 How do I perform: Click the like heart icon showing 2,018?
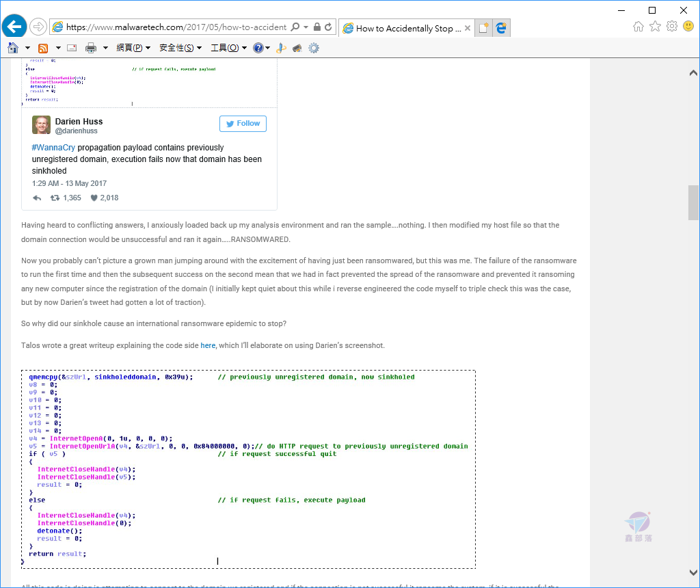(x=94, y=198)
